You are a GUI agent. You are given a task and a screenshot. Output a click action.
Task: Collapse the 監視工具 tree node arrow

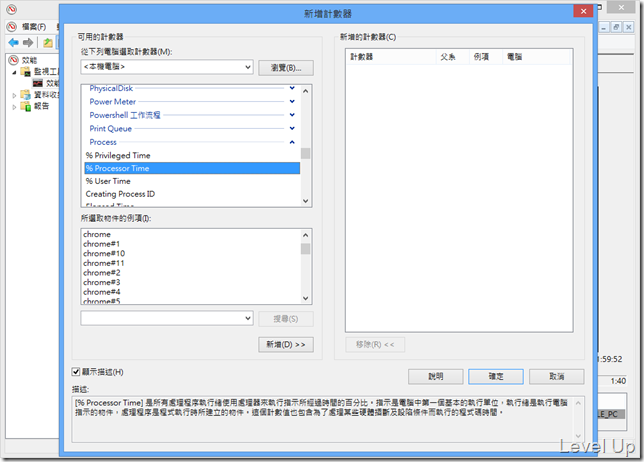14,72
